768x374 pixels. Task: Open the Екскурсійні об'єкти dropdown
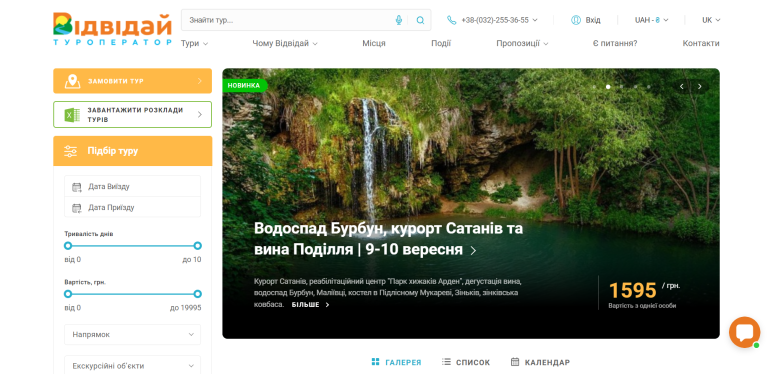point(133,366)
